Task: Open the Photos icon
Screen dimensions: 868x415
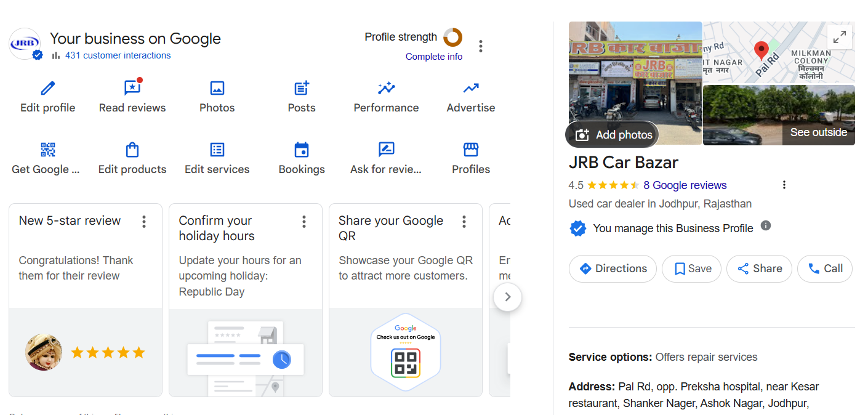Action: coord(217,89)
